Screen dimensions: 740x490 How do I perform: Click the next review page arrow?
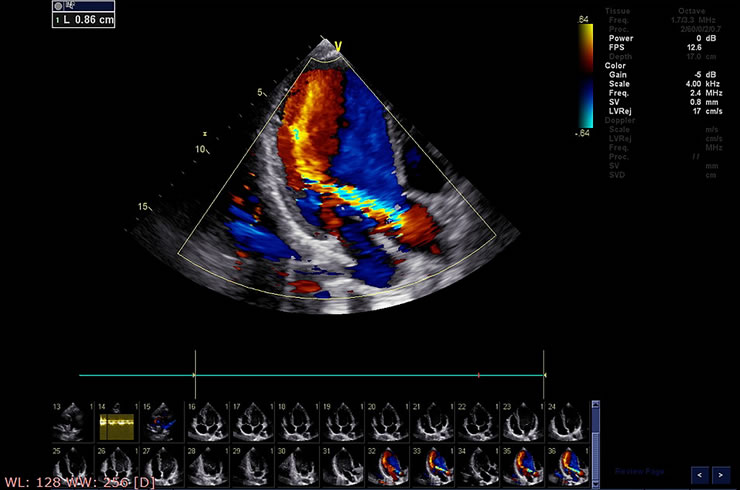coord(721,473)
